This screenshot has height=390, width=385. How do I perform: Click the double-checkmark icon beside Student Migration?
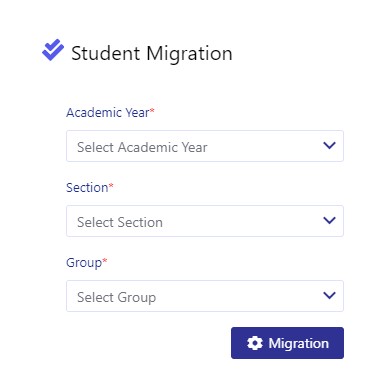53,50
